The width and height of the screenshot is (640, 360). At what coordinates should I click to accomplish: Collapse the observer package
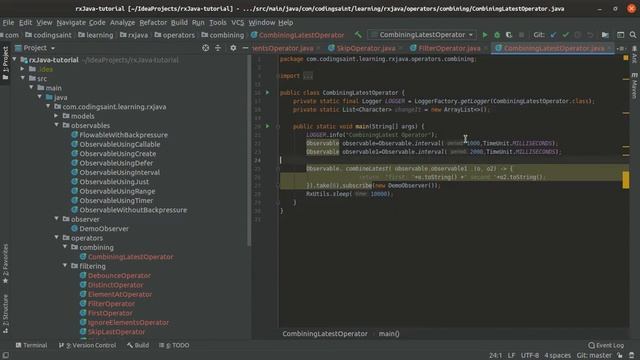point(56,219)
